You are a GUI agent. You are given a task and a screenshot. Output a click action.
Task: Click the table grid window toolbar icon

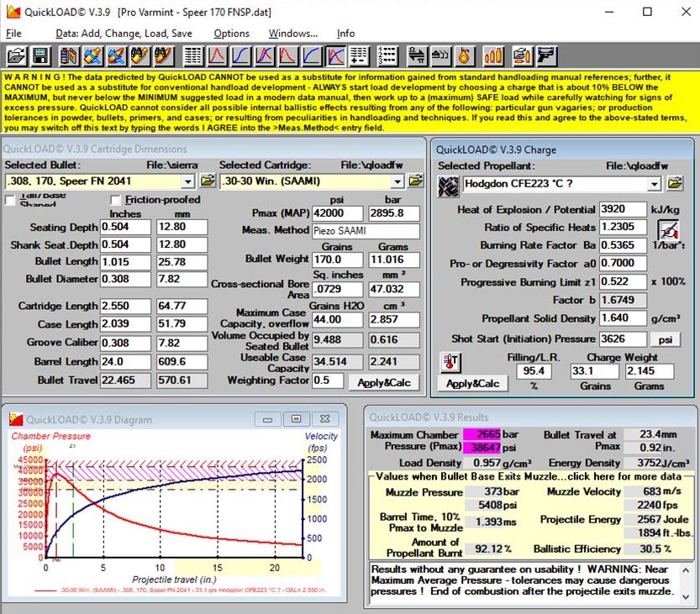(193, 56)
